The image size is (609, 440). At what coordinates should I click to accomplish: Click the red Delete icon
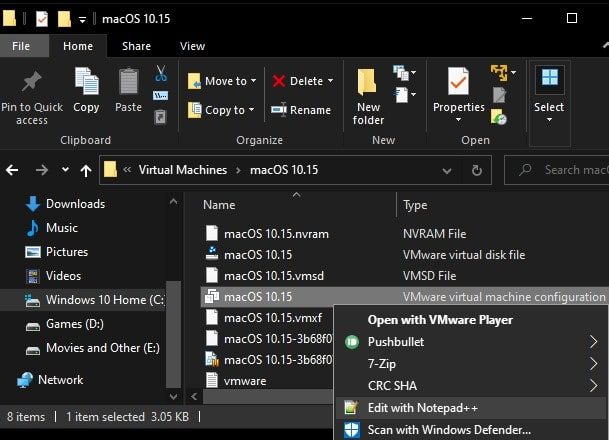coord(279,81)
